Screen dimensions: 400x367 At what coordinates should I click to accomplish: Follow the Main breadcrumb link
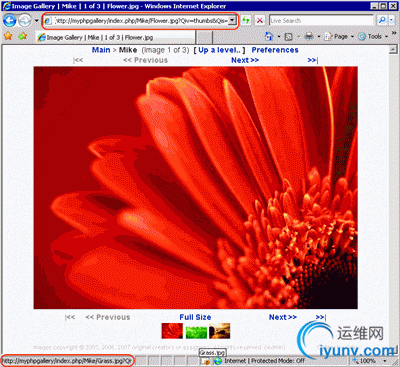[x=101, y=50]
